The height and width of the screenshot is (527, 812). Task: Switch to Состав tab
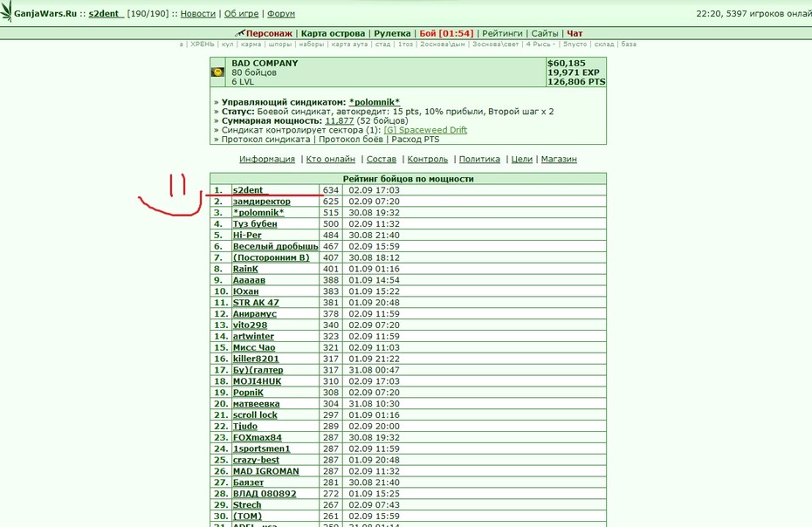point(382,159)
